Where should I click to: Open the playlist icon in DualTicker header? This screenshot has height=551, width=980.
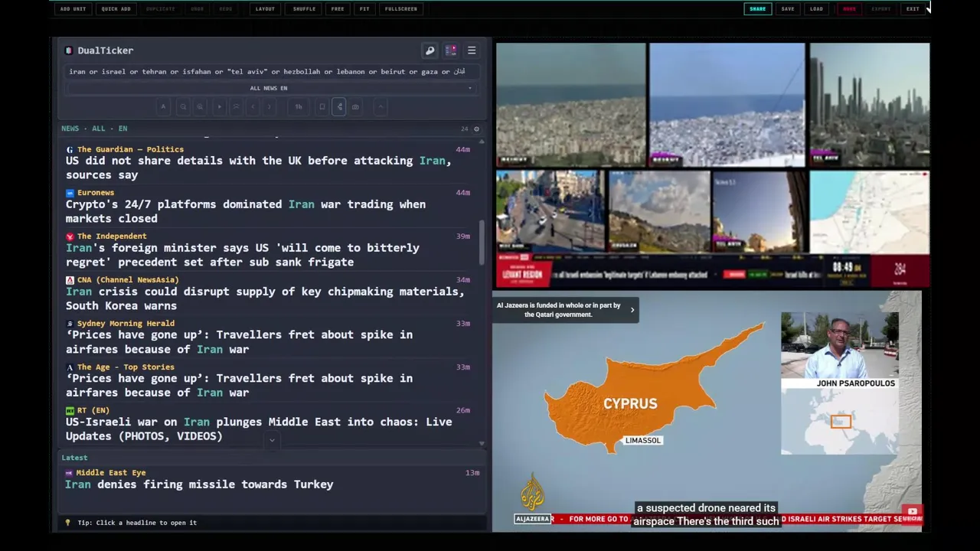point(451,51)
